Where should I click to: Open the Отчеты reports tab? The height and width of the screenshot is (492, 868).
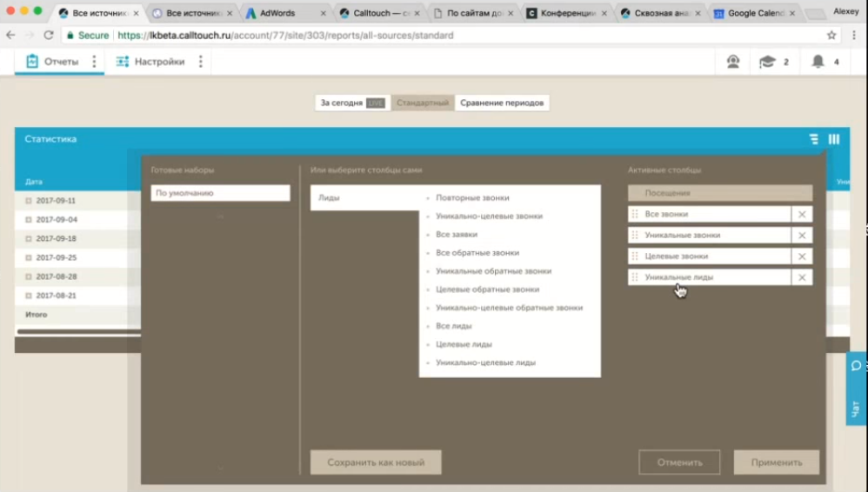point(52,62)
